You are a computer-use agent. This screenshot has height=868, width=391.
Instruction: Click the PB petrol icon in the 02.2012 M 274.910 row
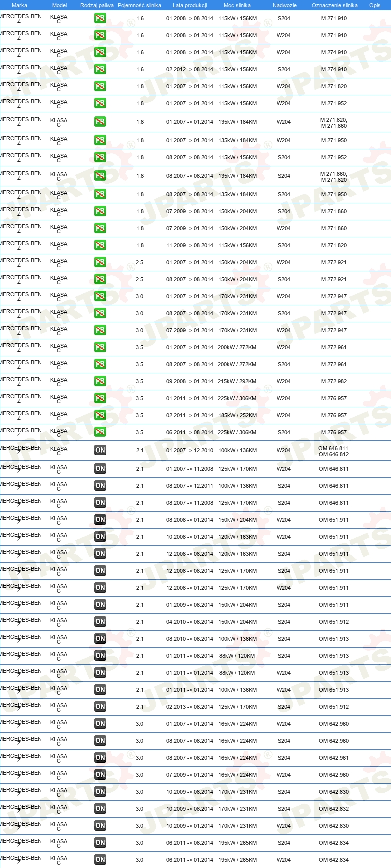coord(100,69)
